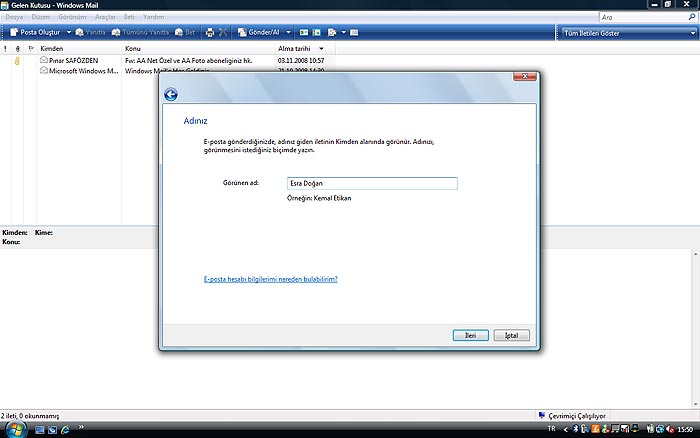Viewport: 700px width, 438px height.
Task: Expand the arrow next to the find icon
Action: tap(343, 32)
